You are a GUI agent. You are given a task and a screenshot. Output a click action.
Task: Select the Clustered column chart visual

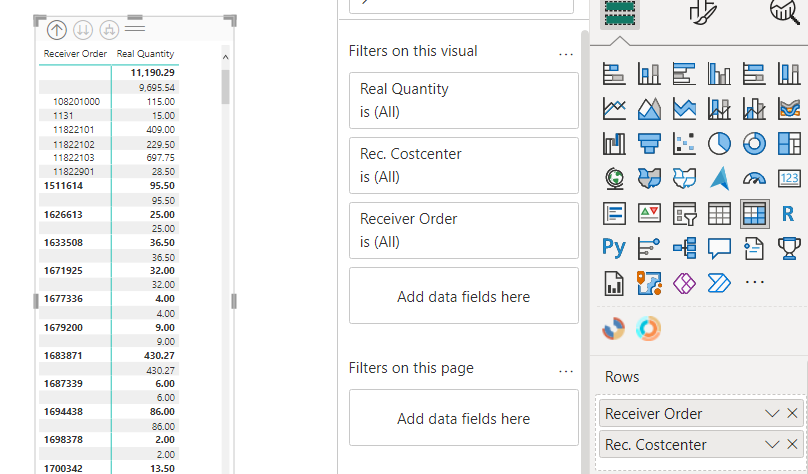coord(719,74)
